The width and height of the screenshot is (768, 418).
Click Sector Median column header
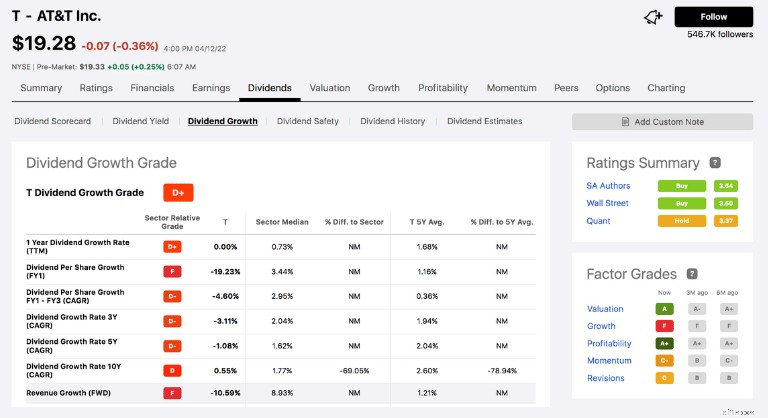point(282,222)
